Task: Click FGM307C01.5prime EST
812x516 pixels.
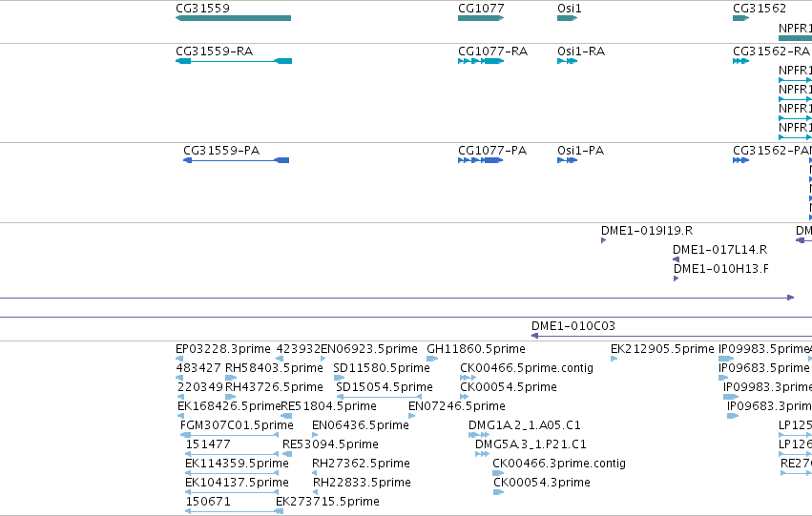Action: coord(229,435)
